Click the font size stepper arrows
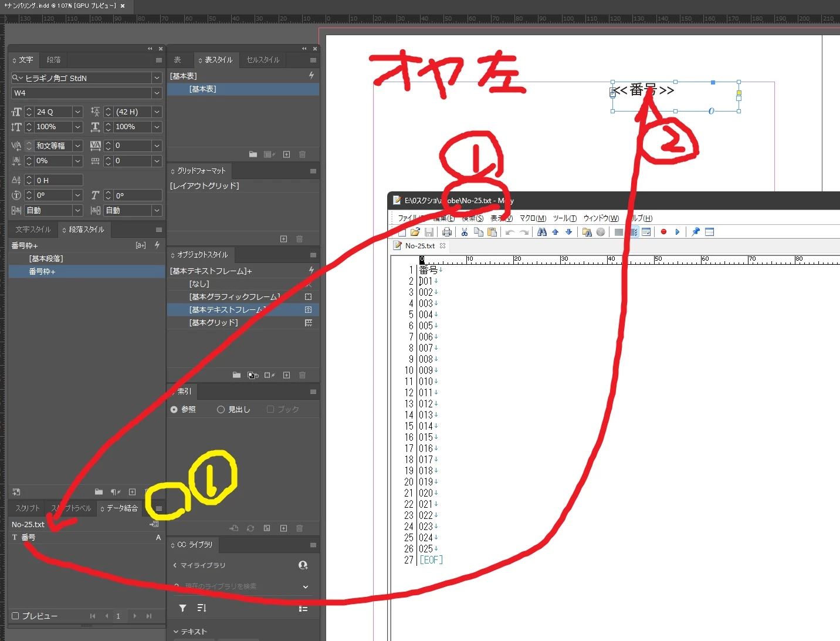Screen dimensions: 840x641 29,112
